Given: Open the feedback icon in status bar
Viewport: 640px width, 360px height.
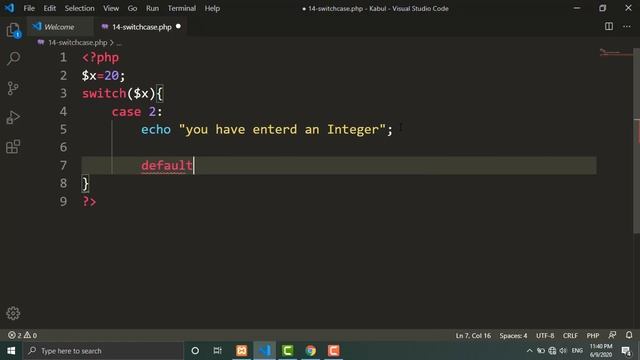Looking at the screenshot, I should point(612,335).
